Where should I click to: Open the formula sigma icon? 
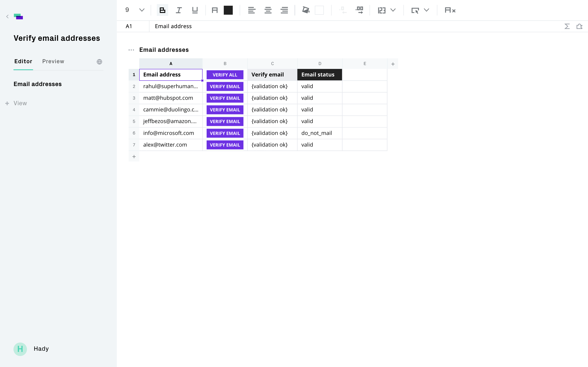[567, 26]
